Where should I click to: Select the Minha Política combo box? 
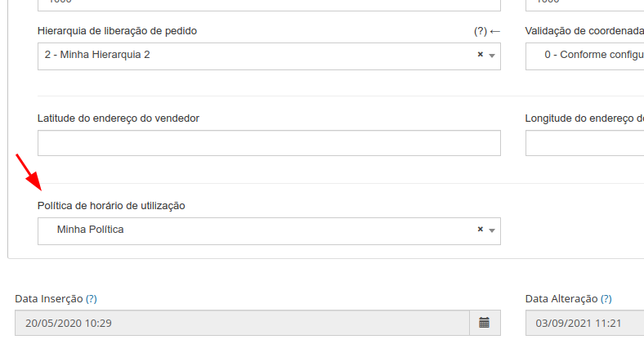[269, 231]
